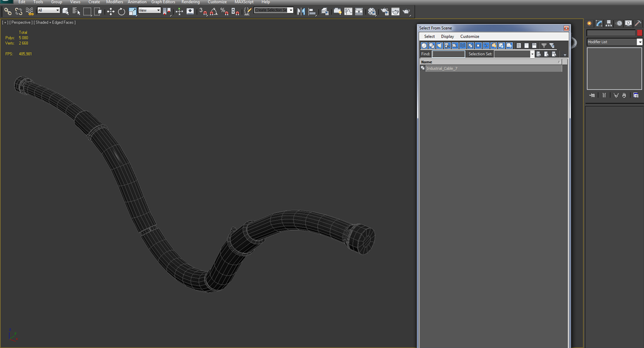Open Render Setup
The height and width of the screenshot is (348, 644).
385,11
